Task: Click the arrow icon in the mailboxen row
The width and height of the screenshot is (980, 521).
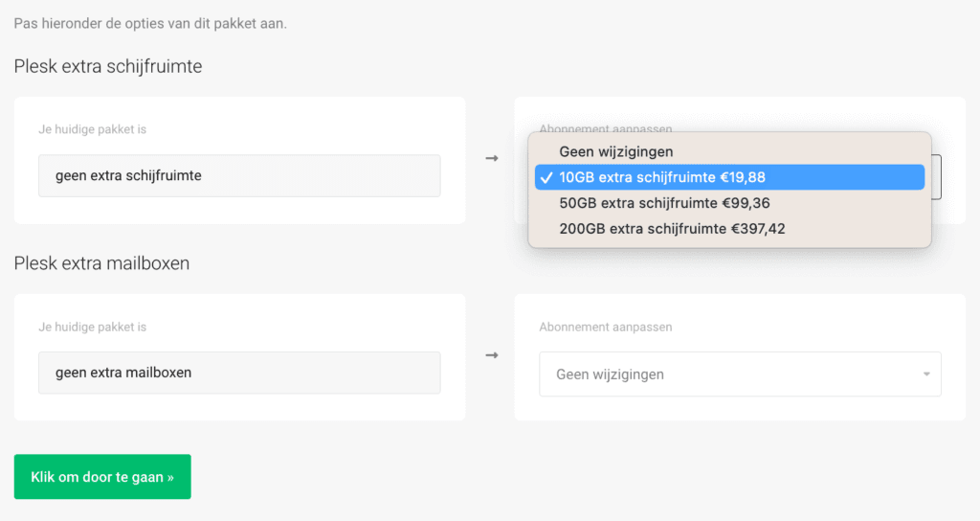Action: (492, 355)
